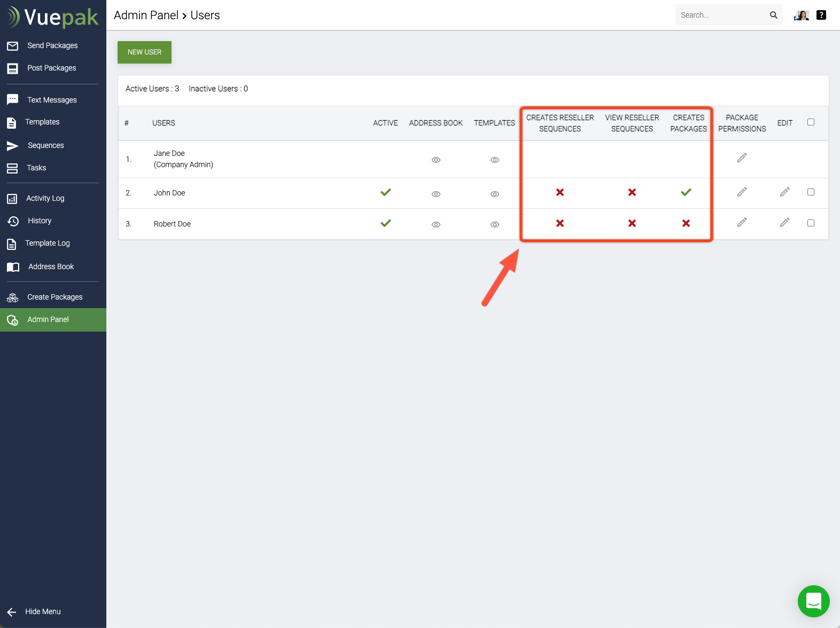Click John Doe's edit pencil icon
Image resolution: width=840 pixels, height=628 pixels.
tap(784, 192)
